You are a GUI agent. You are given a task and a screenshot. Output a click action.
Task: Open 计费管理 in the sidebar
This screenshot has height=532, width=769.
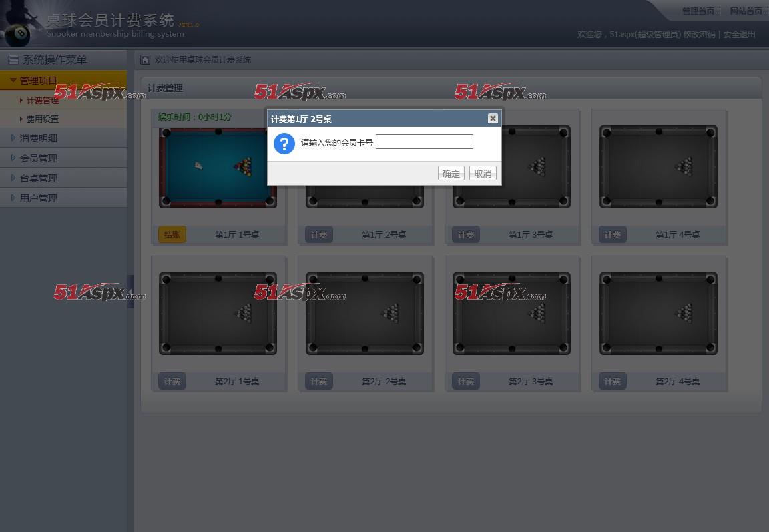click(x=42, y=101)
